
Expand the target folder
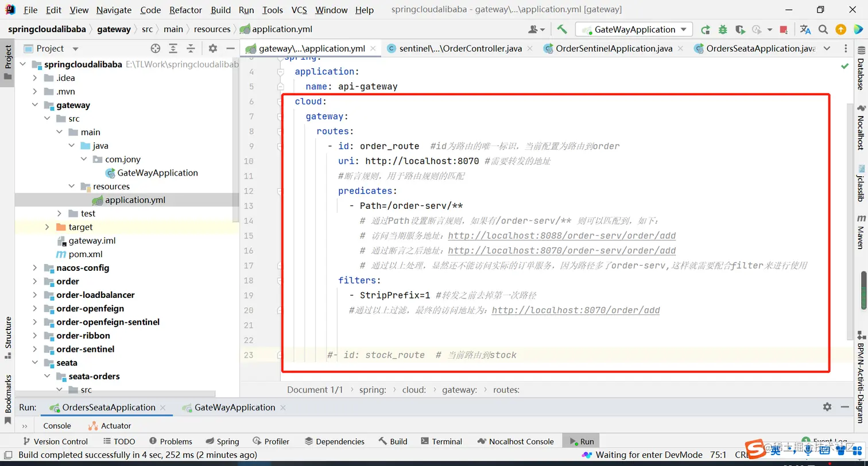click(x=47, y=227)
